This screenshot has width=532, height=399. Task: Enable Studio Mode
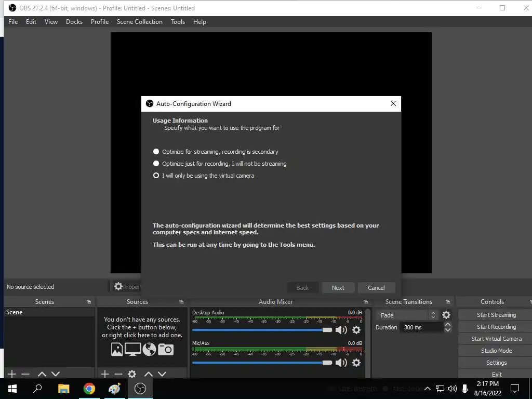tap(496, 351)
